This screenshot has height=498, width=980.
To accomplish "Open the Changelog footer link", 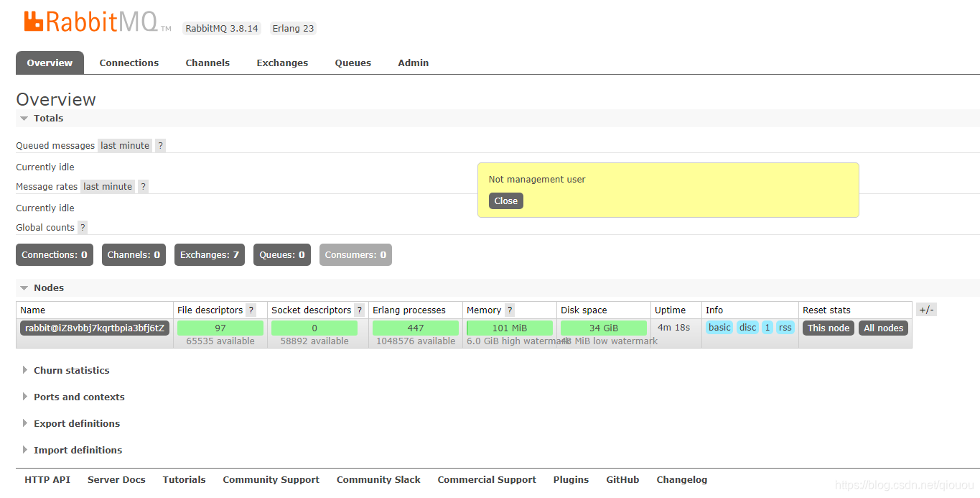I will (682, 479).
